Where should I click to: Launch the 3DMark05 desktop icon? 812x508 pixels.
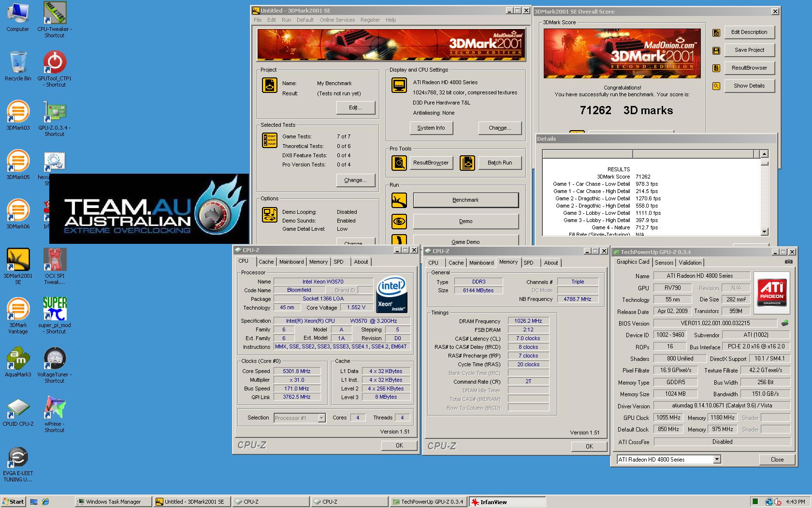pos(18,165)
